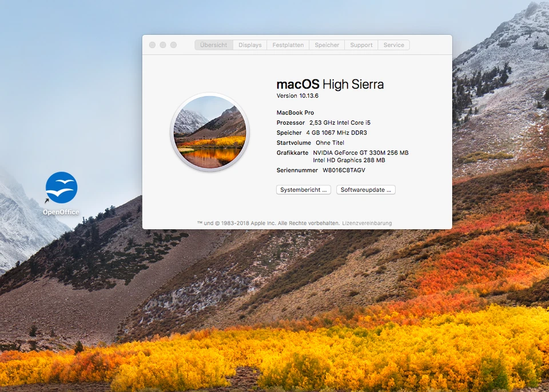The image size is (549, 392).
Task: Open the Festplatten tab
Action: (x=288, y=45)
